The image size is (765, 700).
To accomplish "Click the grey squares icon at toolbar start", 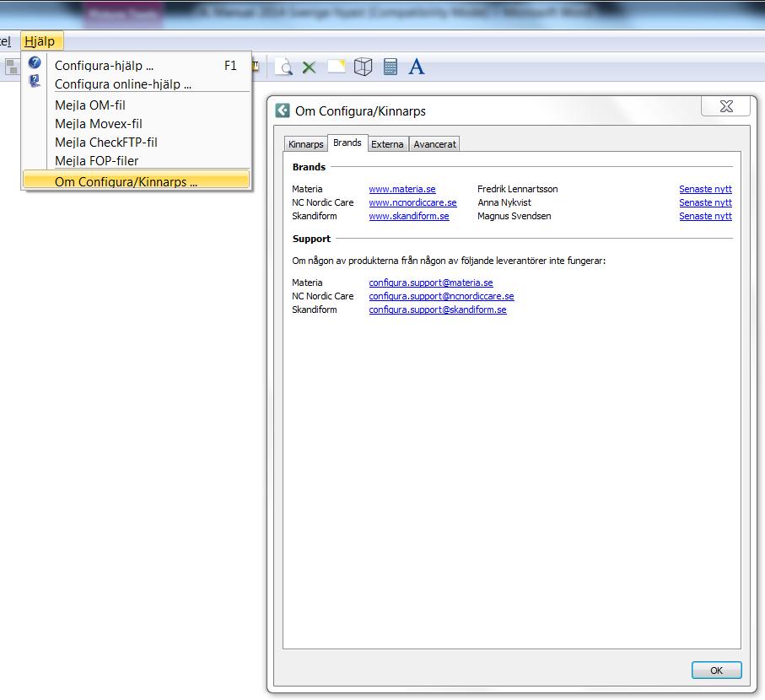I will [12, 67].
